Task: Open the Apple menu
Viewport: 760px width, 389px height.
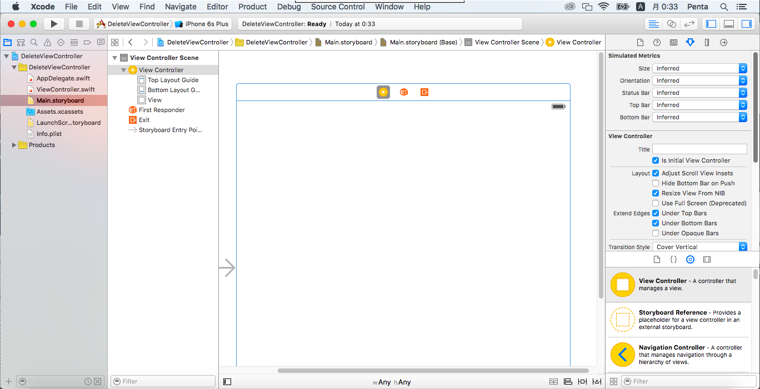Action: [x=15, y=7]
